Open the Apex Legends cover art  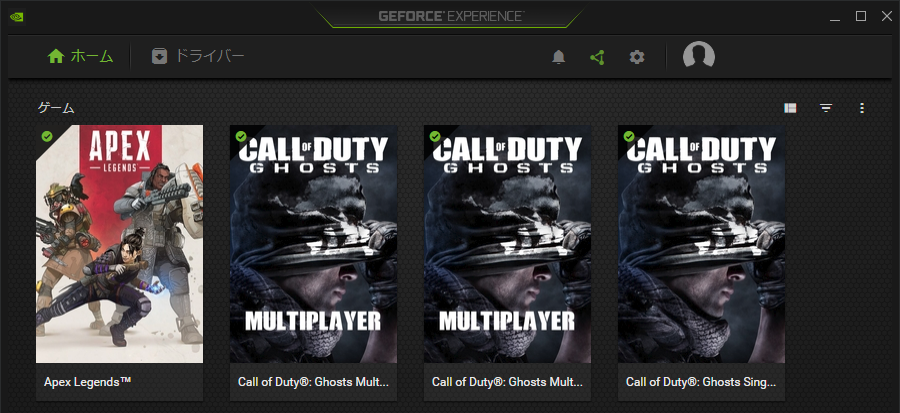tap(119, 244)
